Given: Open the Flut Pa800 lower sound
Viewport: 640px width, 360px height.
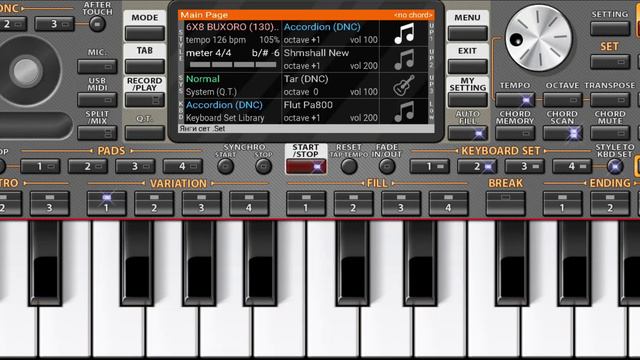Looking at the screenshot, I should tap(308, 105).
